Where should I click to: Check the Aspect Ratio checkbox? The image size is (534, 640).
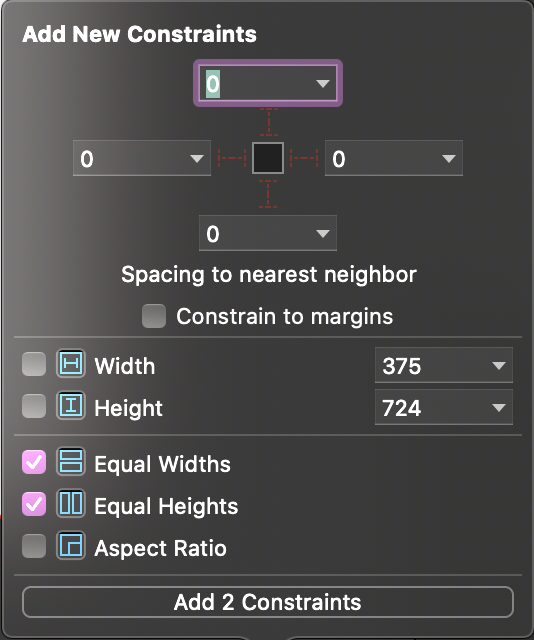(34, 546)
